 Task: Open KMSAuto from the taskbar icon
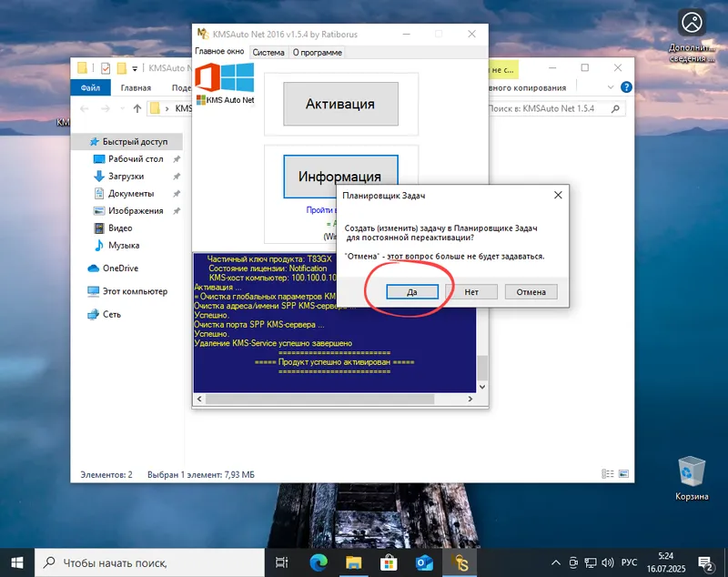(459, 560)
